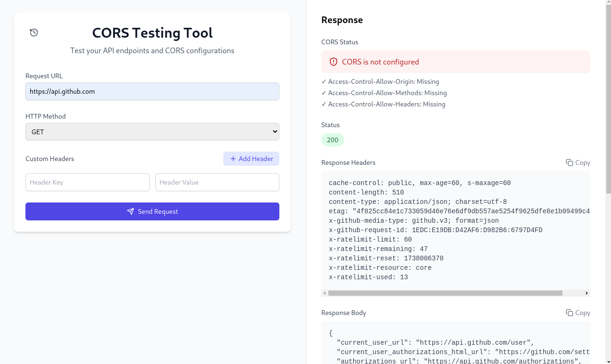The height and width of the screenshot is (364, 611).
Task: Open the HTTP Method dropdown
Action: [152, 132]
